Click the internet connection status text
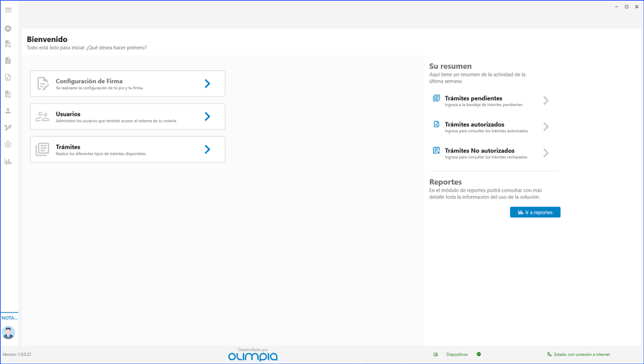The image size is (644, 364). 582,354
